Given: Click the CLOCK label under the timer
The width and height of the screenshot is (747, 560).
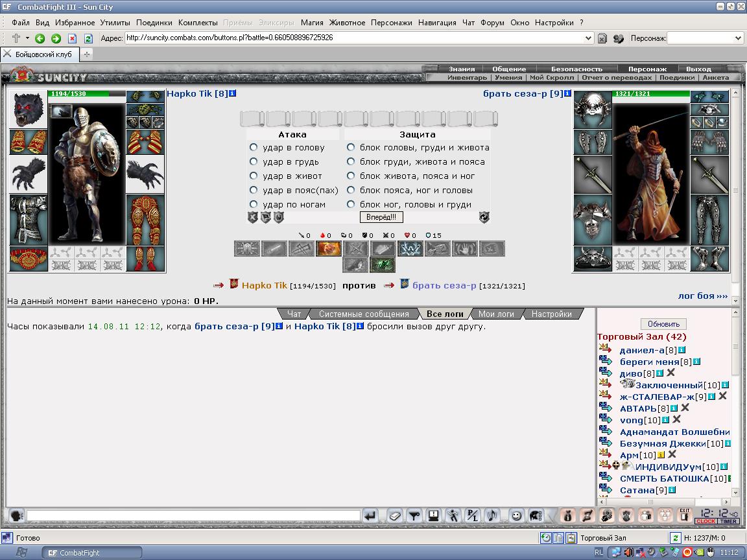Looking at the screenshot, I should tap(705, 521).
